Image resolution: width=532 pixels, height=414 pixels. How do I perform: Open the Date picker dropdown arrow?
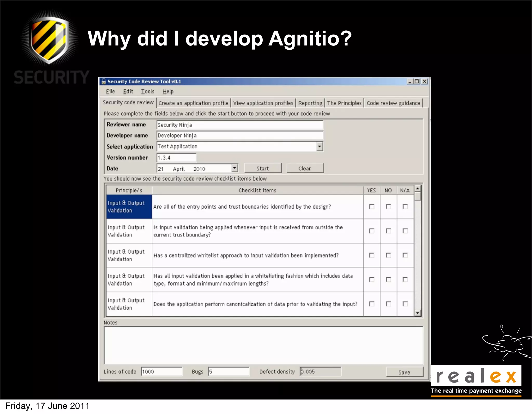click(235, 168)
